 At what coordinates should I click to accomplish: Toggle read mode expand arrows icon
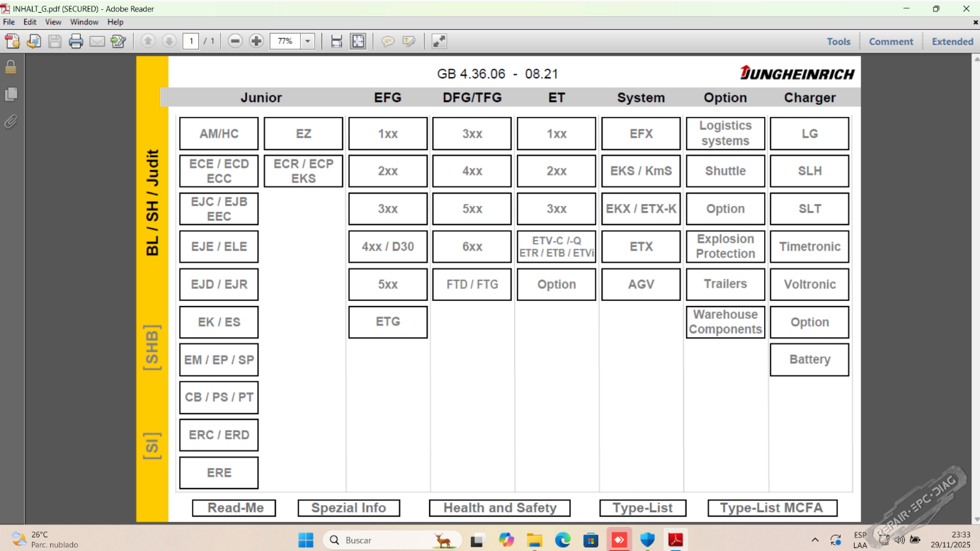click(x=439, y=42)
